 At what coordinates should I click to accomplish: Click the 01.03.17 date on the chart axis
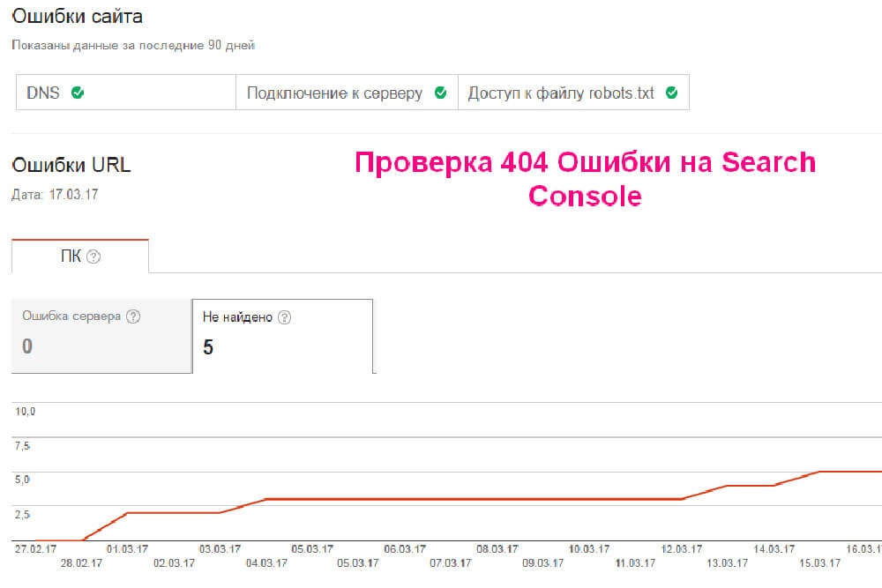(128, 548)
